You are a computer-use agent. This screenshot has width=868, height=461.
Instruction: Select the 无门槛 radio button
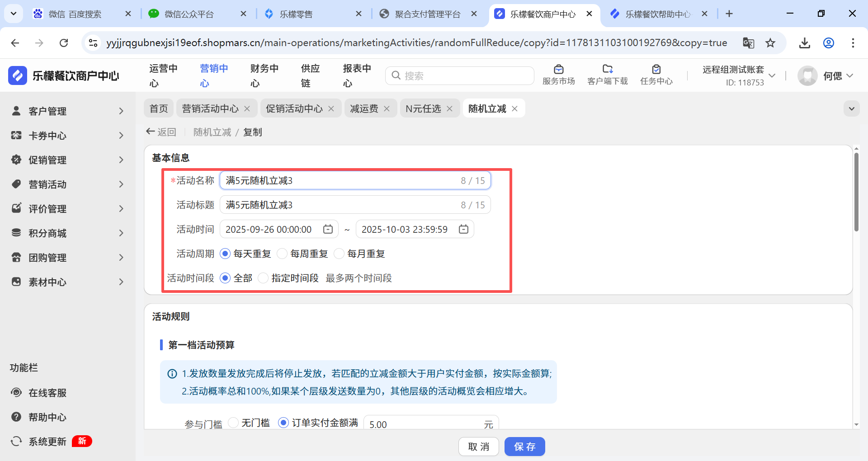point(233,423)
